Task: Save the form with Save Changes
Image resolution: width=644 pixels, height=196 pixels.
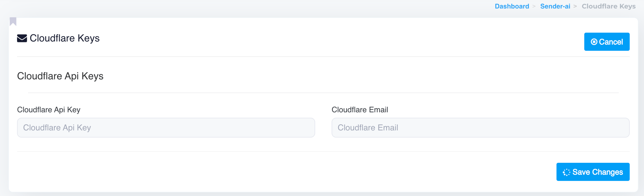Action: click(x=593, y=172)
